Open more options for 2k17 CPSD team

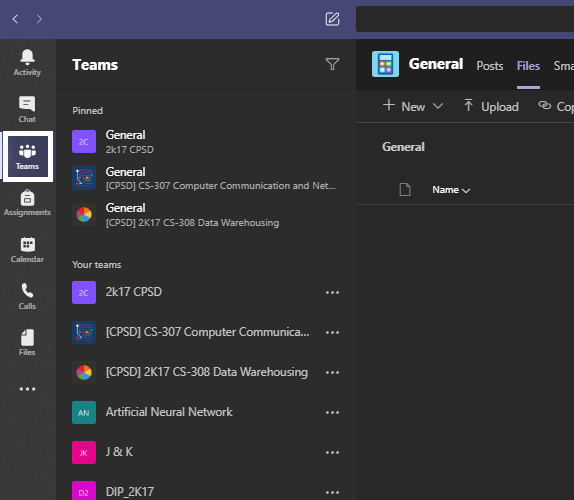[x=332, y=292]
